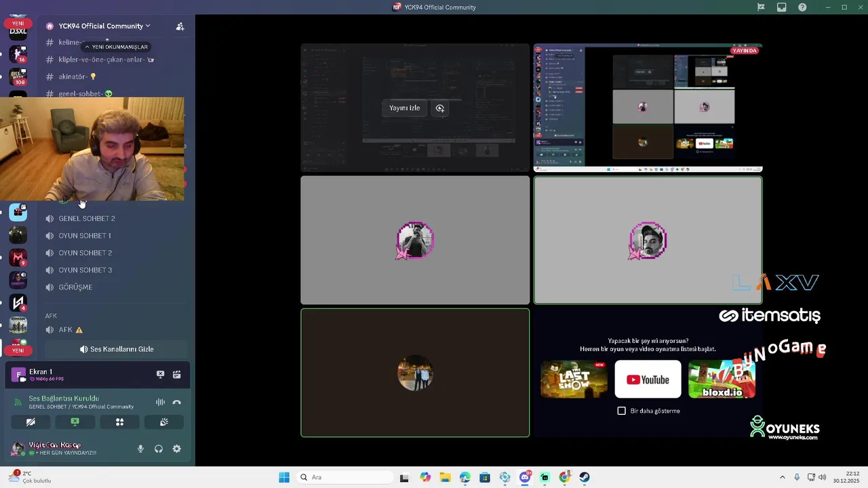
Task: Click the Ara taskbar search box
Action: (343, 477)
